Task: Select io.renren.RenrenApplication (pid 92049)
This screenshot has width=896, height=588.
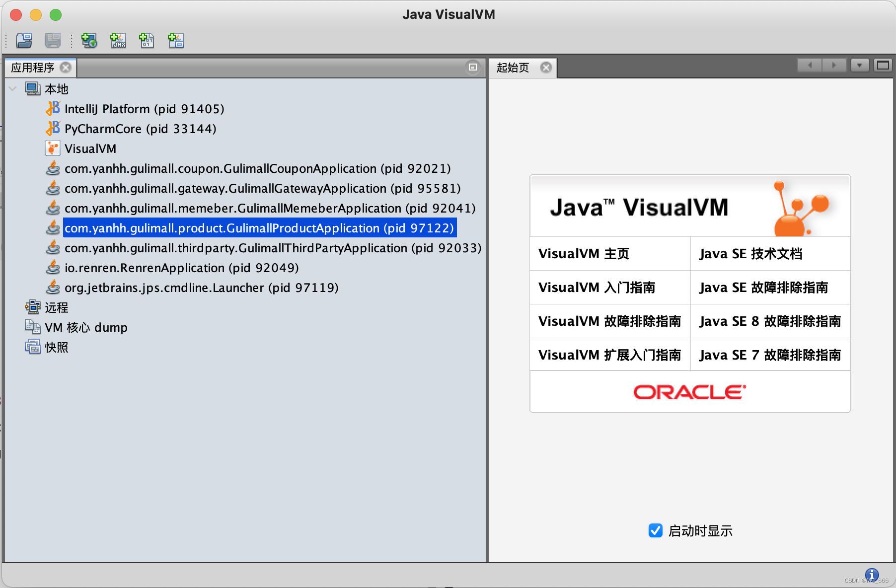Action: pyautogui.click(x=182, y=268)
